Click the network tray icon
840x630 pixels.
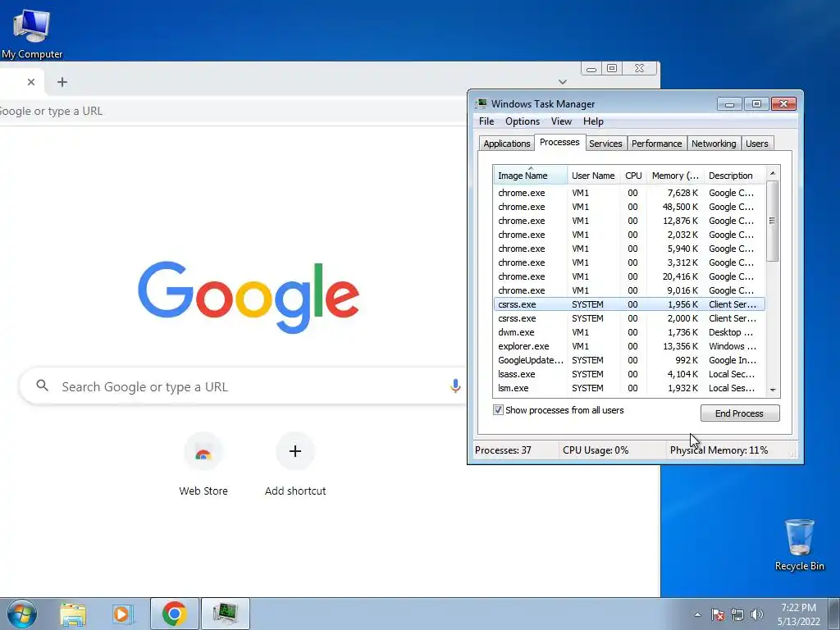(x=737, y=614)
